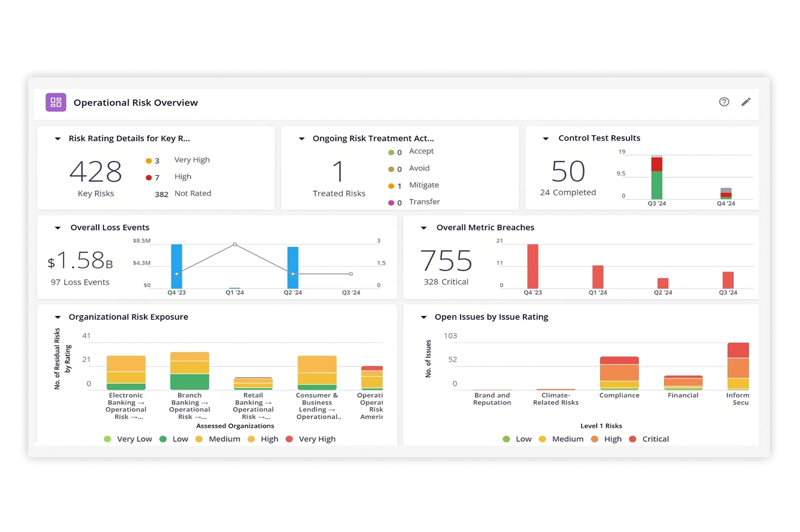The width and height of the screenshot is (800, 532).
Task: Collapse the Control Test Results panel arrow
Action: (x=546, y=139)
